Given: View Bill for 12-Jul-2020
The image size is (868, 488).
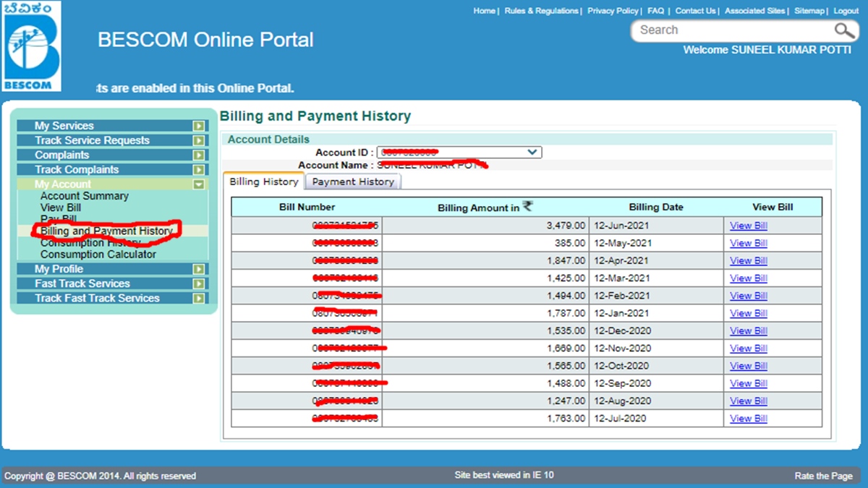Looking at the screenshot, I should 749,419.
